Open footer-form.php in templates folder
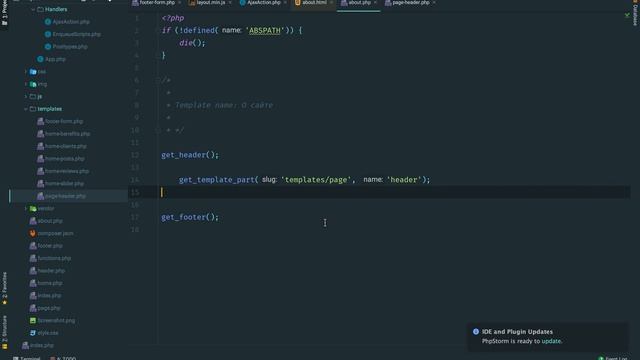The image size is (640, 360). point(64,121)
